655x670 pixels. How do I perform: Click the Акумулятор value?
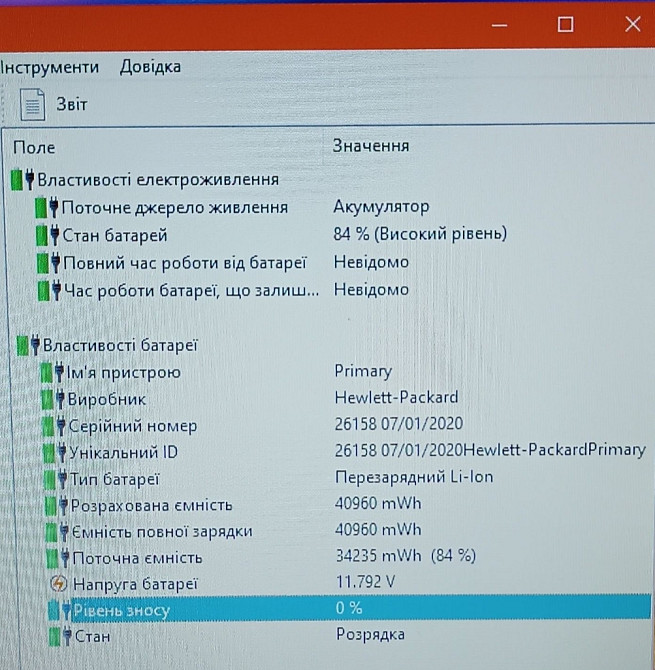pos(381,206)
